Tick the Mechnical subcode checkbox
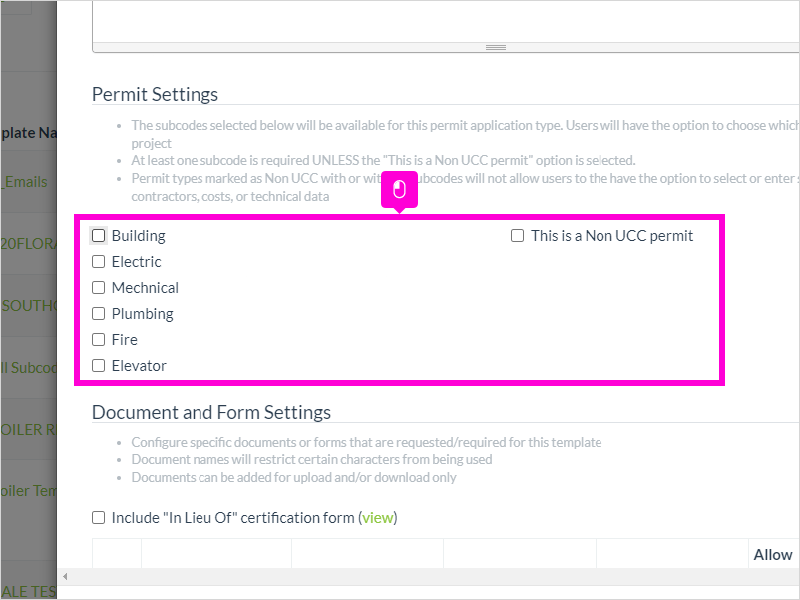The width and height of the screenshot is (800, 600). click(x=98, y=288)
